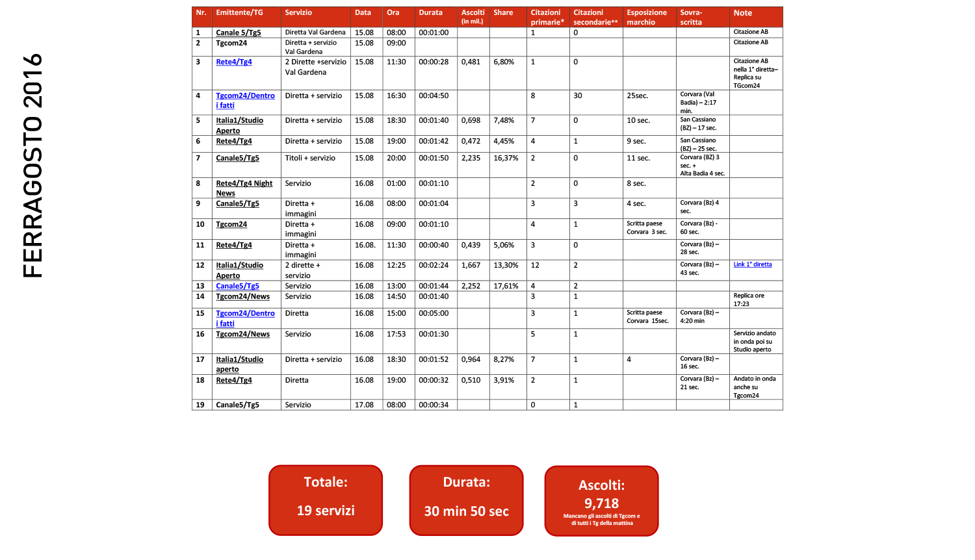
Task: Follow the blue Canale5/Tg5 link in row 13
Action: [x=237, y=286]
